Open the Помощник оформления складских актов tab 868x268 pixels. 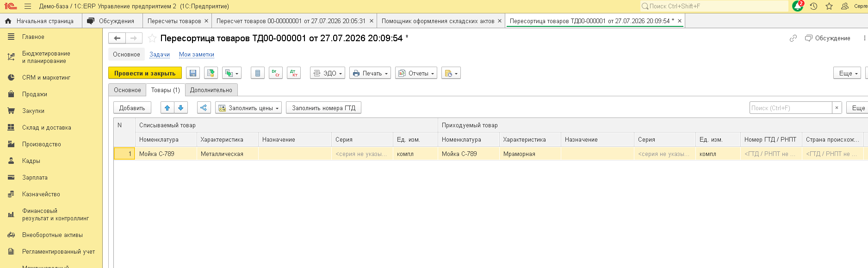(x=438, y=21)
